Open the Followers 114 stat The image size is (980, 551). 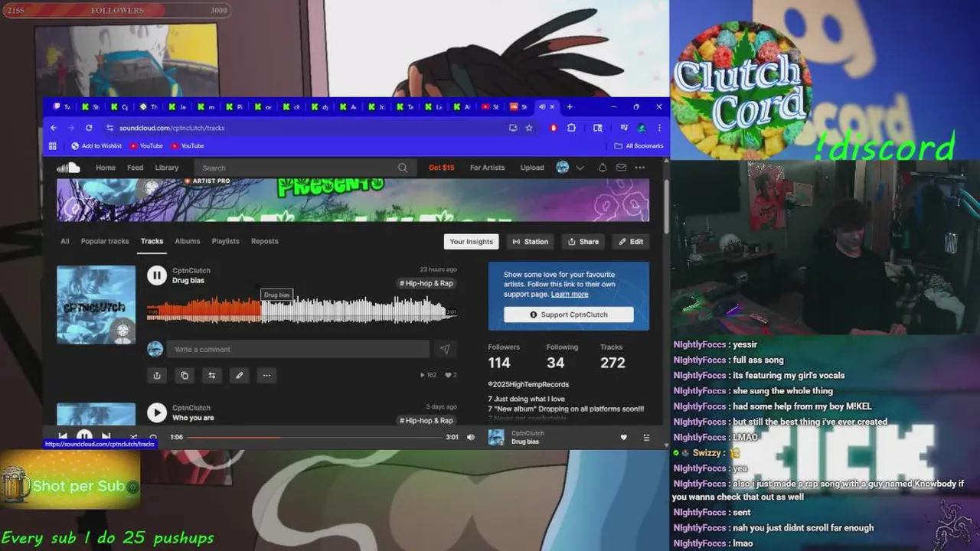click(x=503, y=357)
